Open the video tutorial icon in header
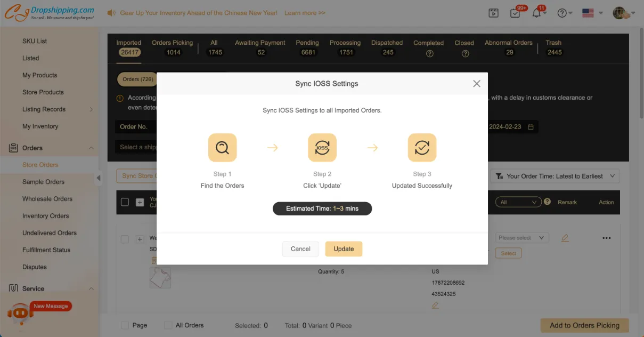The width and height of the screenshot is (644, 337). pyautogui.click(x=493, y=13)
